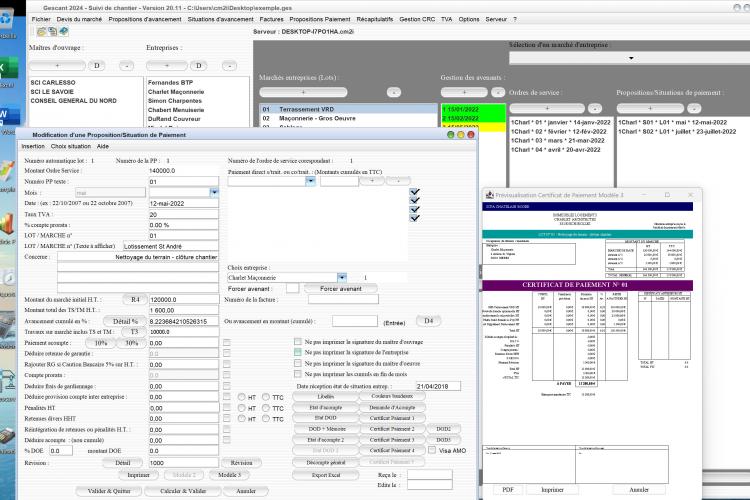Screen dimensions: 750x500
Task: Click the D button under Maîtres d'ouvrage
Action: pyautogui.click(x=97, y=66)
